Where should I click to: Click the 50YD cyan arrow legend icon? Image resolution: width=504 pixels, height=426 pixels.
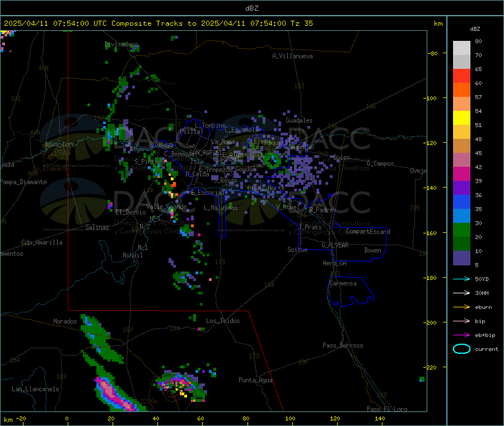(461, 279)
